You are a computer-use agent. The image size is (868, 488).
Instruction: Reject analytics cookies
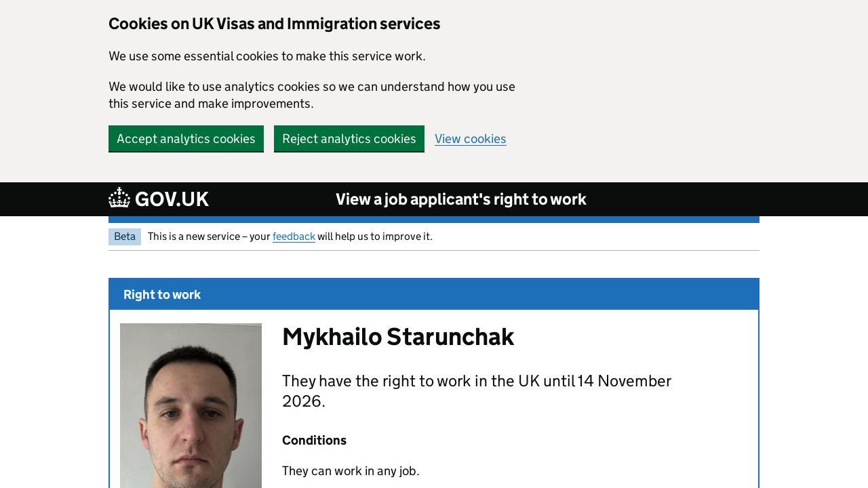pyautogui.click(x=349, y=139)
